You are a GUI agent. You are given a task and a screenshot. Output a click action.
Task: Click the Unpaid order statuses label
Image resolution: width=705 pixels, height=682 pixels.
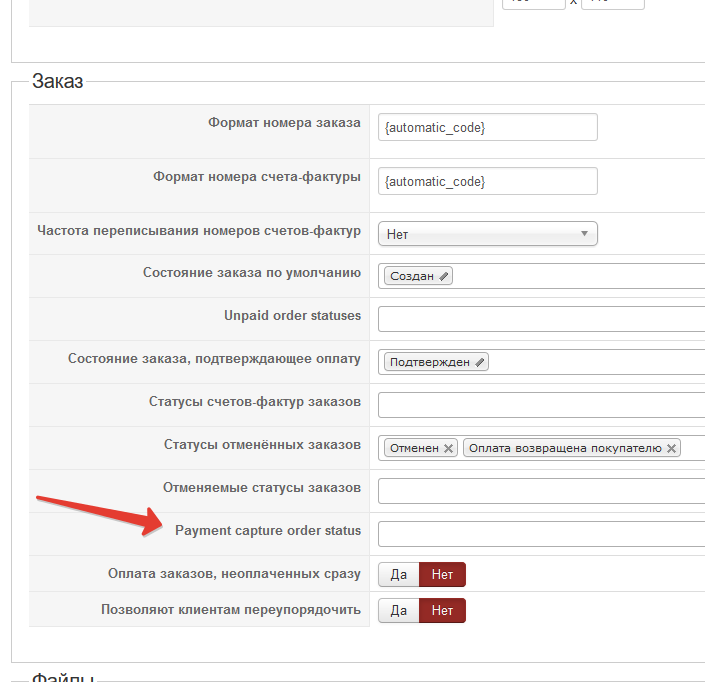[x=292, y=316]
